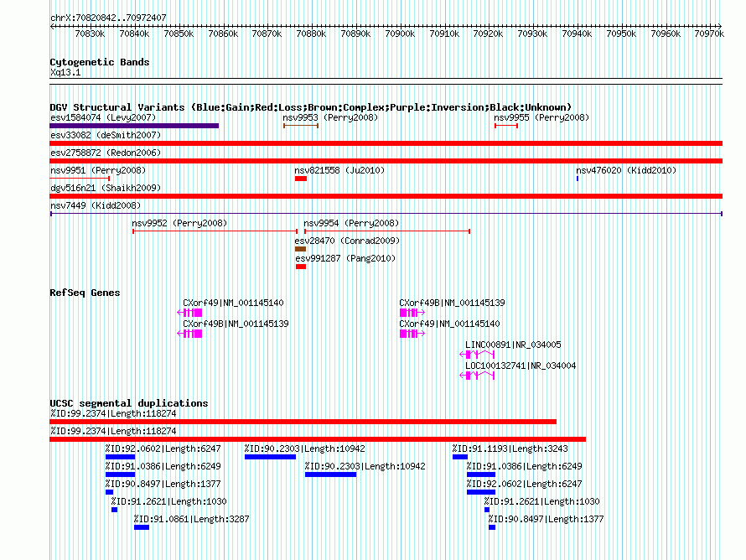The height and width of the screenshot is (560, 746).
Task: Click the 70960k ruler tick label
Action: point(666,34)
